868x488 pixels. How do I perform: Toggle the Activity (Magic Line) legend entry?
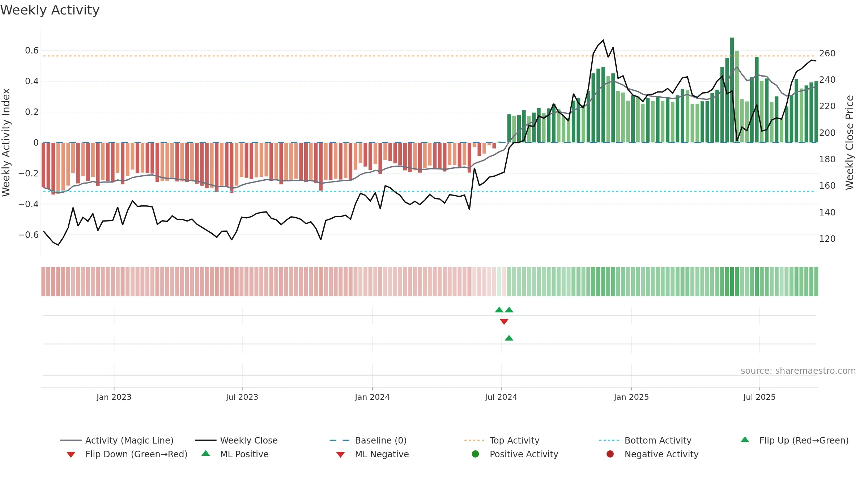pos(117,440)
